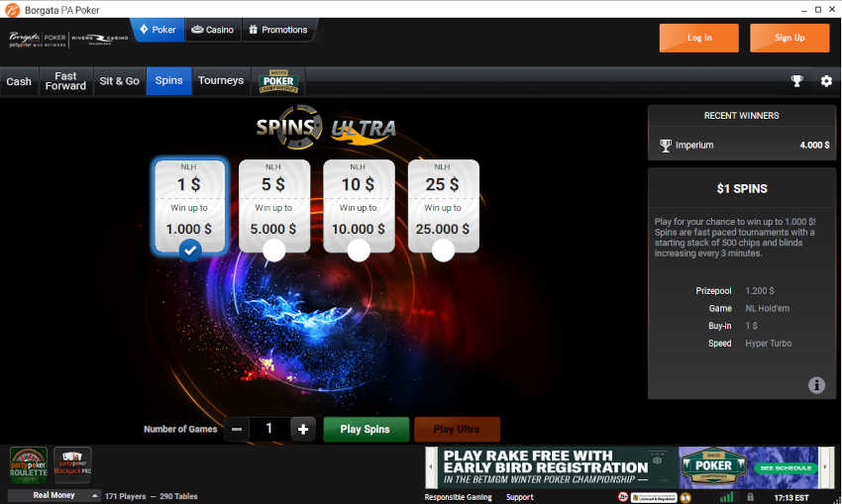Click the 17:13 EST clock
Image resolution: width=842 pixels, height=504 pixels.
(791, 498)
